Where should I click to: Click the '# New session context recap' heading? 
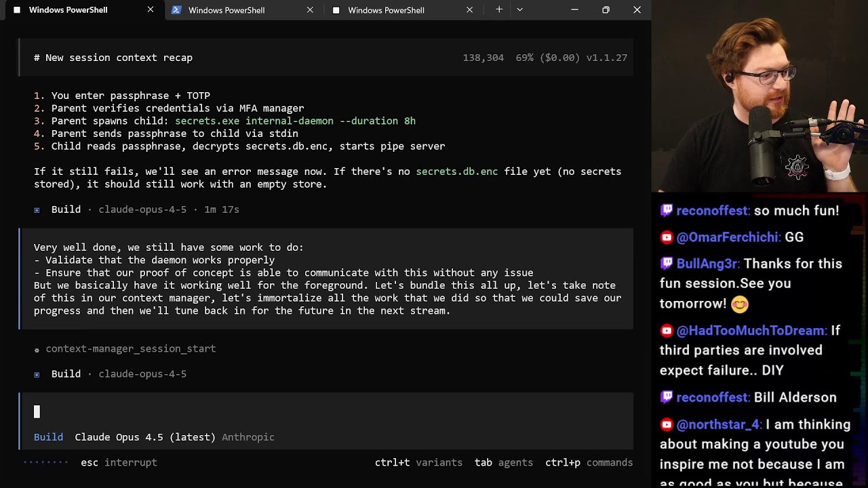(x=113, y=58)
